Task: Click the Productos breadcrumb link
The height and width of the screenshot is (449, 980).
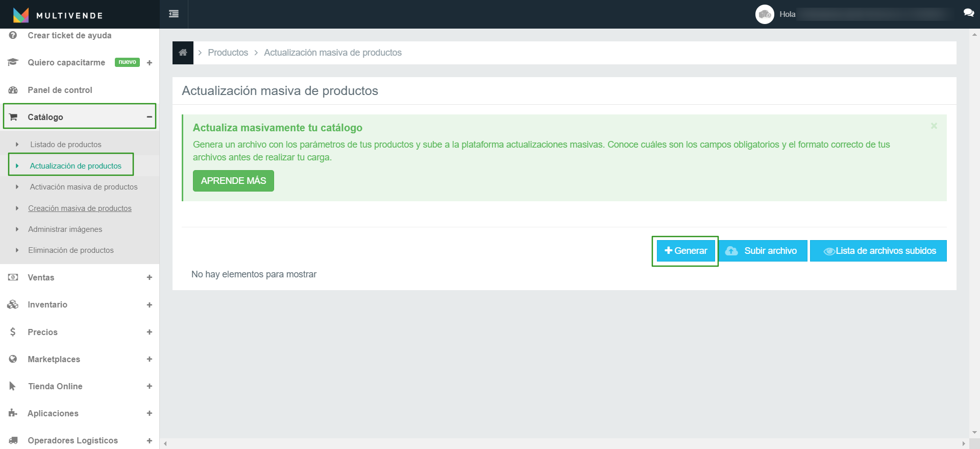Action: pyautogui.click(x=228, y=53)
